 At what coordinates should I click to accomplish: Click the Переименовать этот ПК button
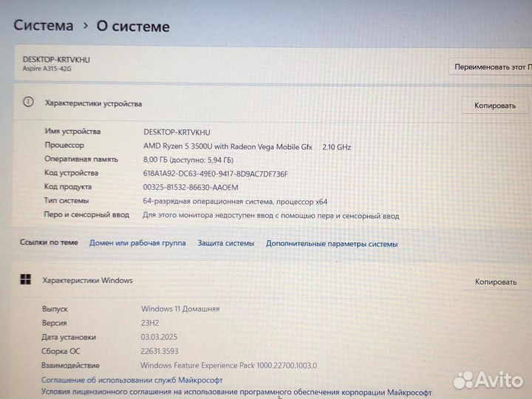(491, 66)
